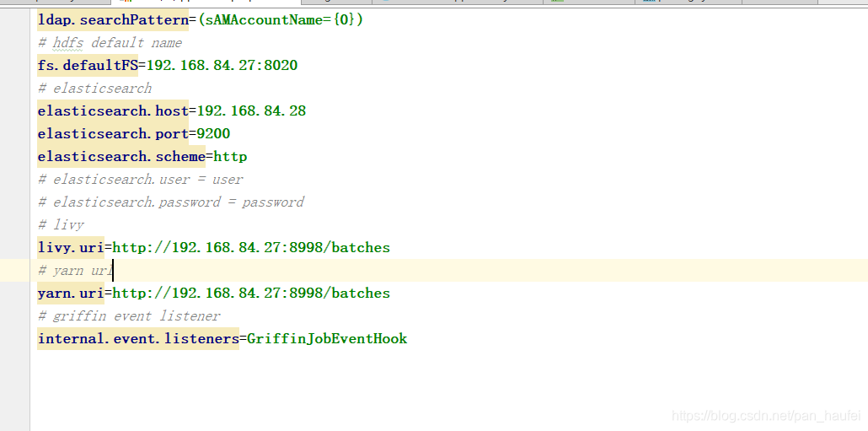Select the yarn.uri property key

[x=71, y=293]
